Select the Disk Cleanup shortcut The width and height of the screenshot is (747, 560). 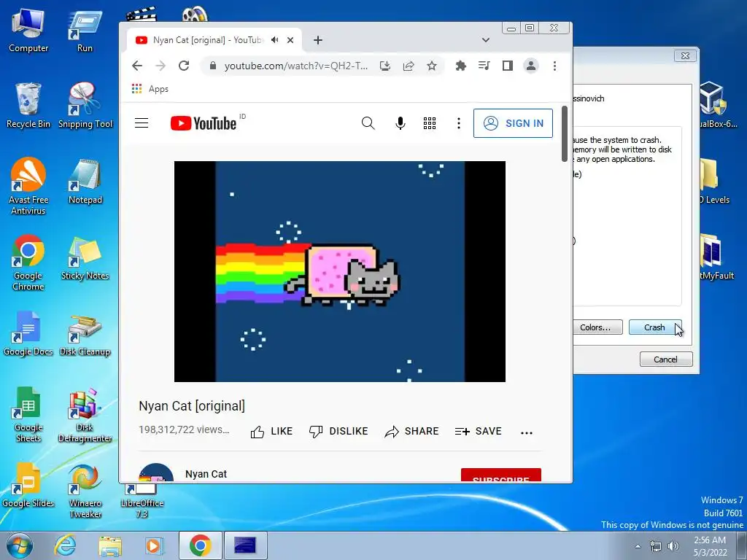click(x=85, y=335)
